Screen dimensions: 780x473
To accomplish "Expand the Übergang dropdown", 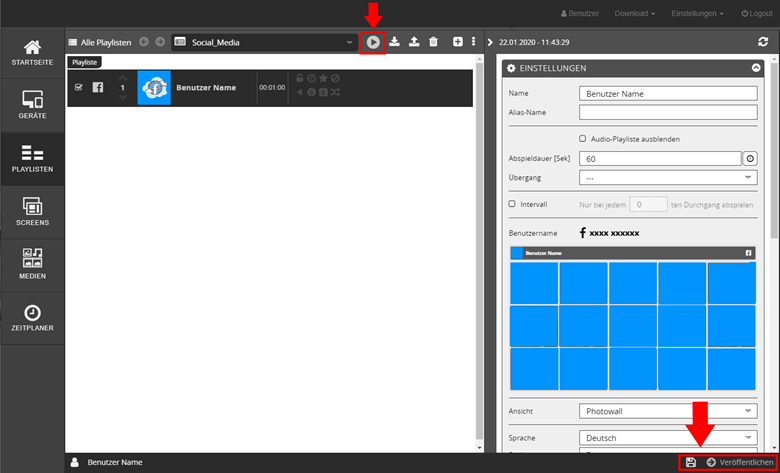I will click(668, 177).
